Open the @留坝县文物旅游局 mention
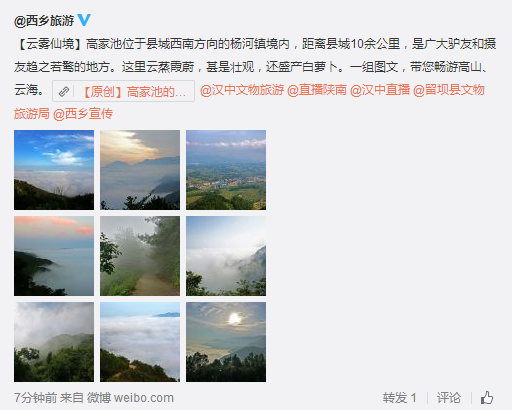Viewport: 514px width, 410px height. click(x=449, y=90)
